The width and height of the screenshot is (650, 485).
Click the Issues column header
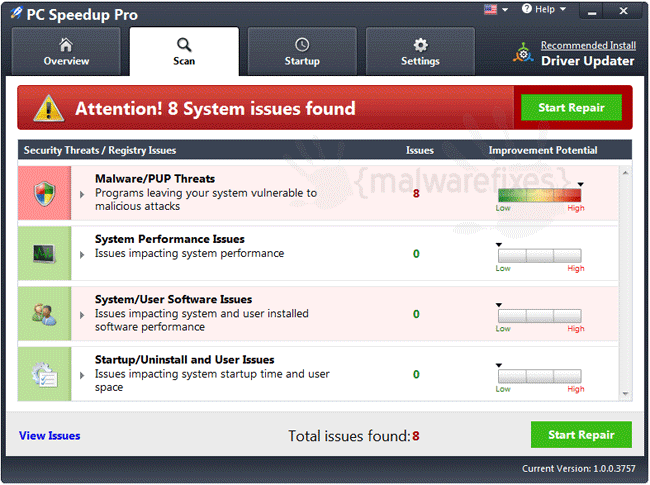[420, 150]
